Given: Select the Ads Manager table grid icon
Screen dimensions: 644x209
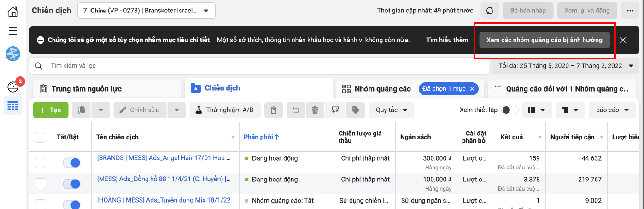Looking at the screenshot, I should coord(13,106).
